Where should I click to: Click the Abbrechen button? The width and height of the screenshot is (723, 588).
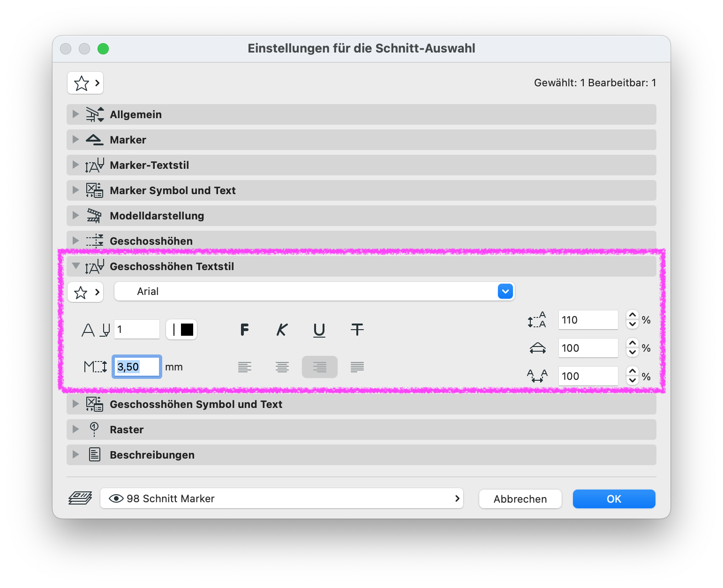(520, 499)
